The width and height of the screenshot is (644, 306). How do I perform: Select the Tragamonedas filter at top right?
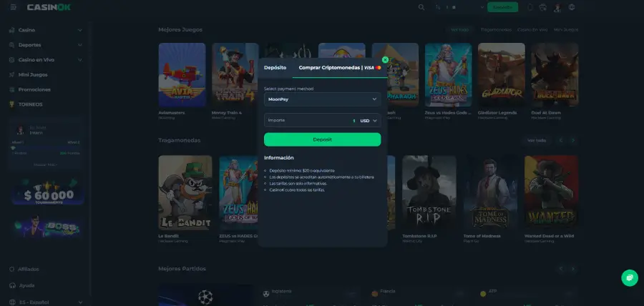click(x=496, y=29)
